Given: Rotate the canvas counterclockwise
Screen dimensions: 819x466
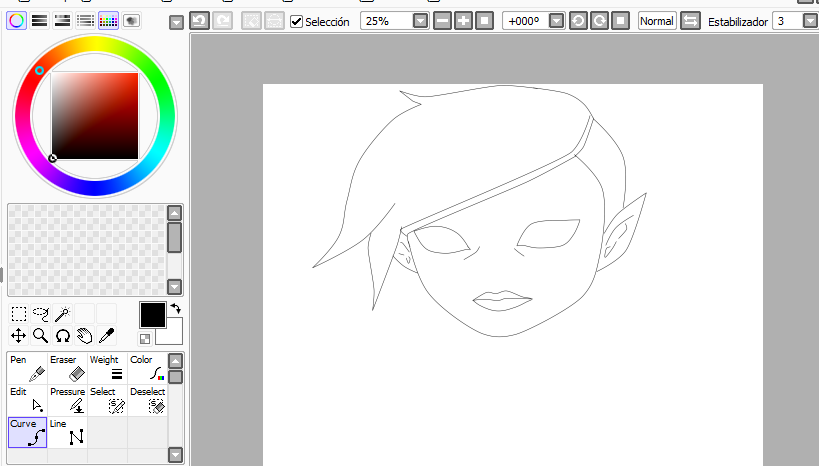Looking at the screenshot, I should (578, 21).
